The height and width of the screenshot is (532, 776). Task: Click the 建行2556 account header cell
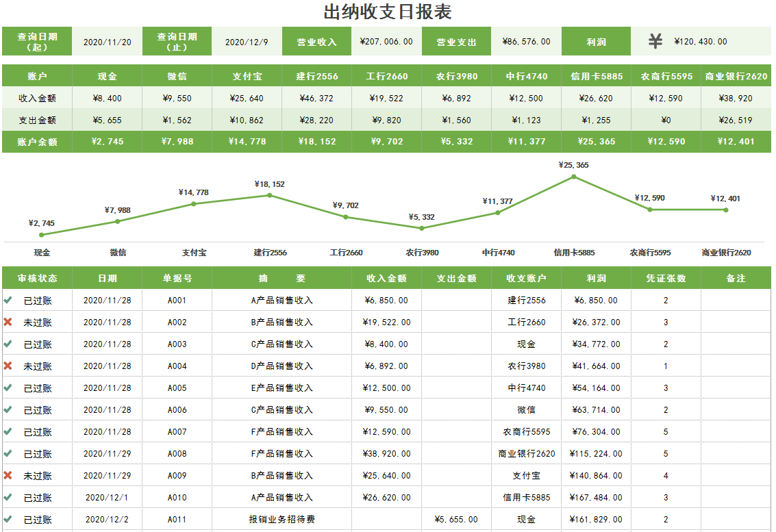click(316, 76)
